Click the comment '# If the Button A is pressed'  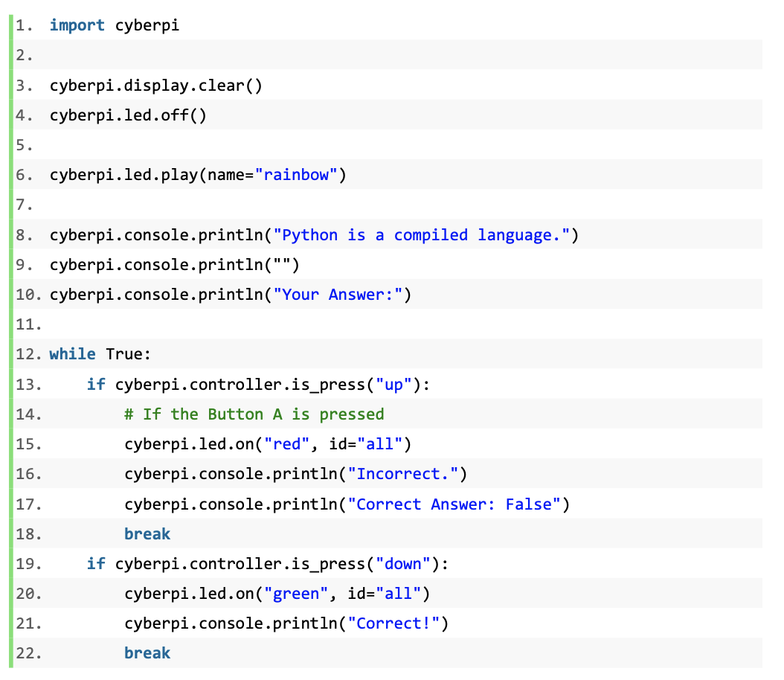(254, 414)
